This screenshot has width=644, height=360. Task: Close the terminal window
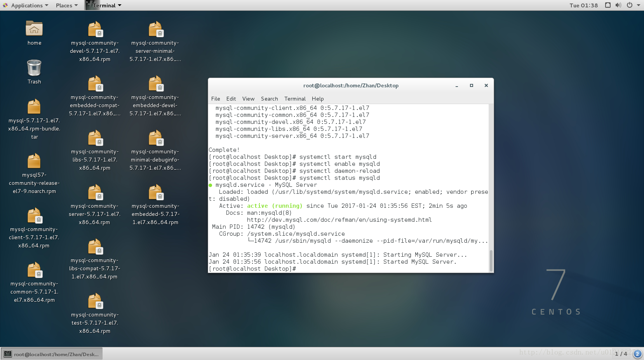[486, 85]
